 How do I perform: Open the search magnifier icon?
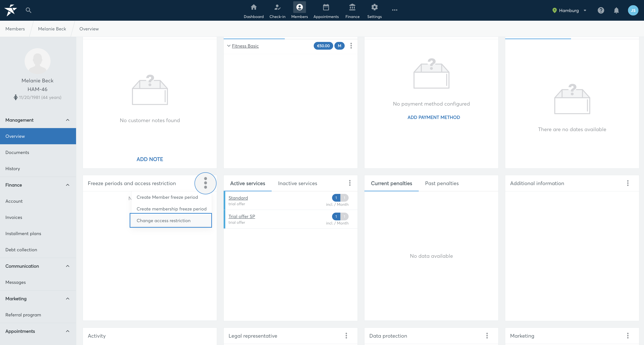pyautogui.click(x=29, y=10)
